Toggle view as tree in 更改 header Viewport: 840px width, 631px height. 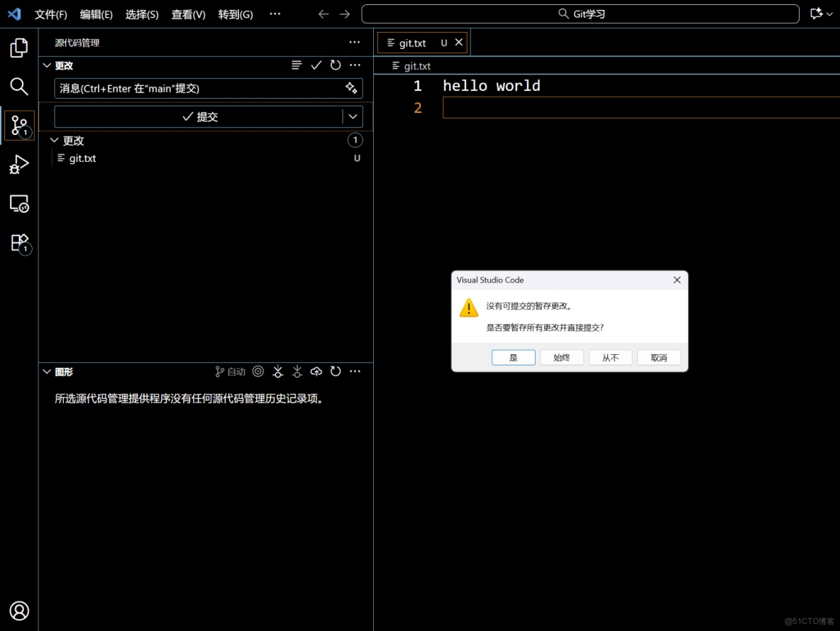point(297,65)
